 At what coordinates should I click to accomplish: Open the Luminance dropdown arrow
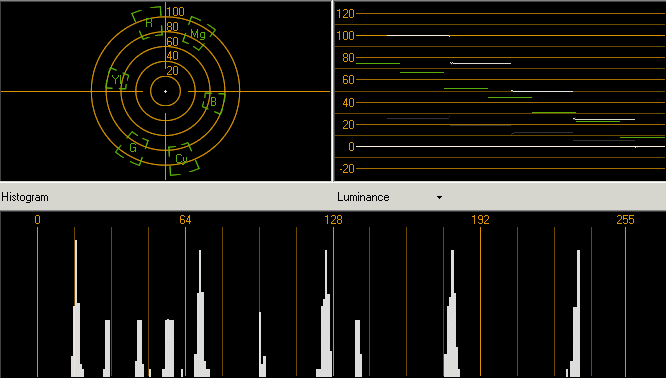pyautogui.click(x=439, y=197)
